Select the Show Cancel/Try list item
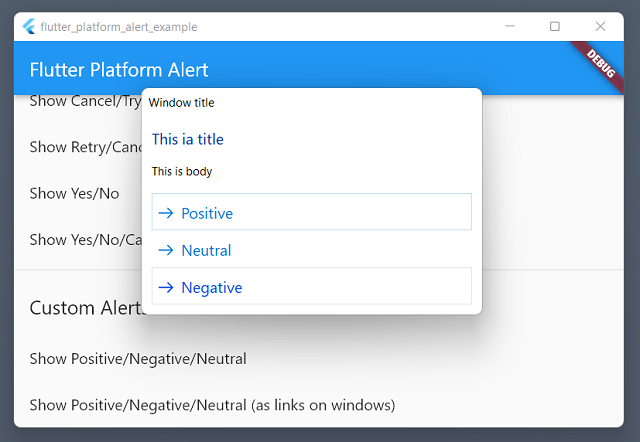Screen dimensions: 640x442 tap(85, 101)
